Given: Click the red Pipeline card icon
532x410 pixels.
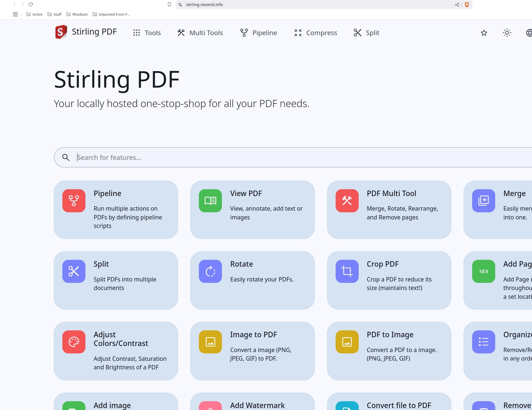Looking at the screenshot, I should coord(74,201).
